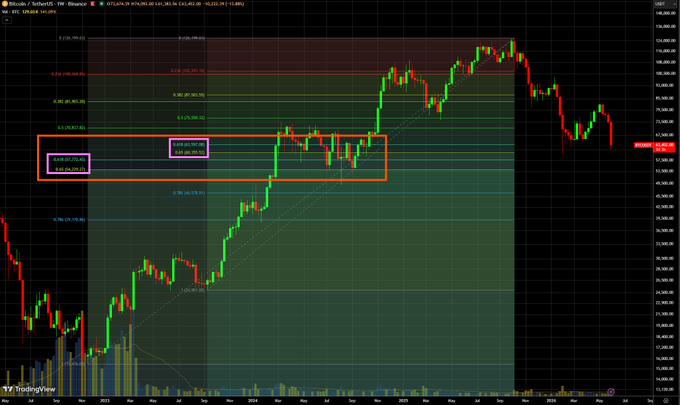Image resolution: width=680 pixels, height=405 pixels.
Task: Click the 2024 label on time axis
Action: click(x=253, y=401)
